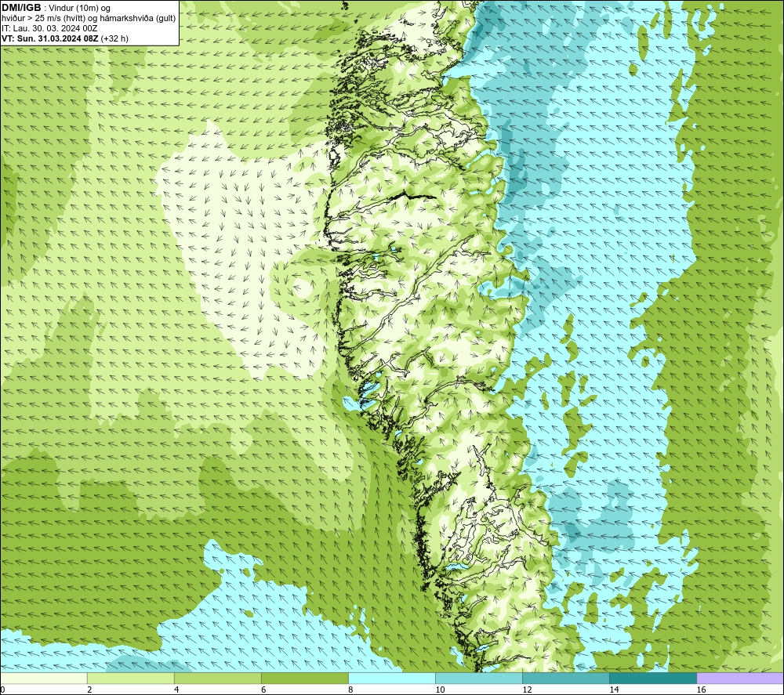The image size is (784, 695).
Task: Click the 'hviður > 25 m/s' description line
Action: [89, 18]
